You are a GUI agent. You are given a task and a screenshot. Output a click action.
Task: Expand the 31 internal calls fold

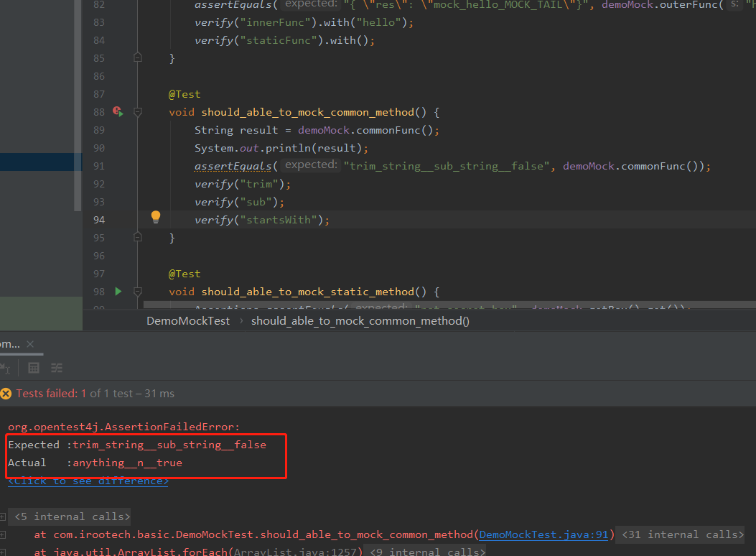click(683, 534)
